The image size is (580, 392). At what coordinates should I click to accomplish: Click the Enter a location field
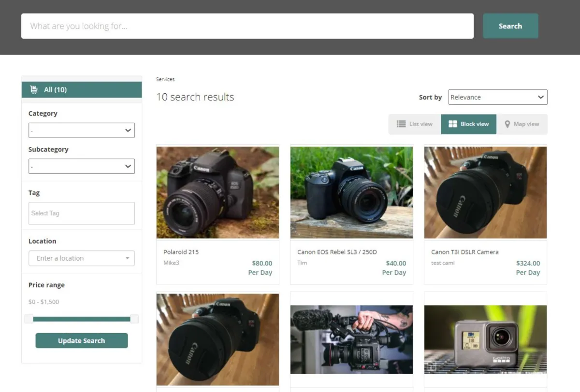82,258
